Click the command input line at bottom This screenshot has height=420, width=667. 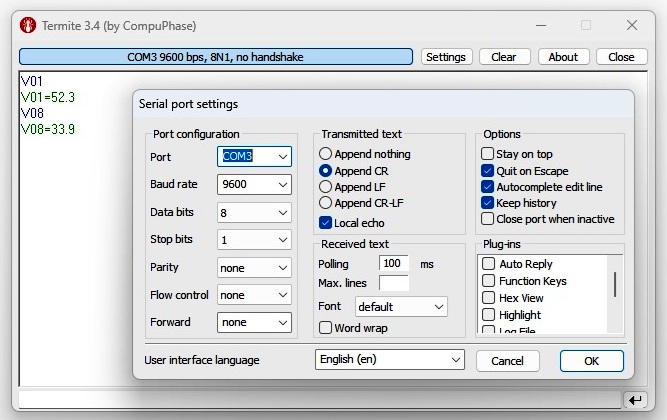320,400
